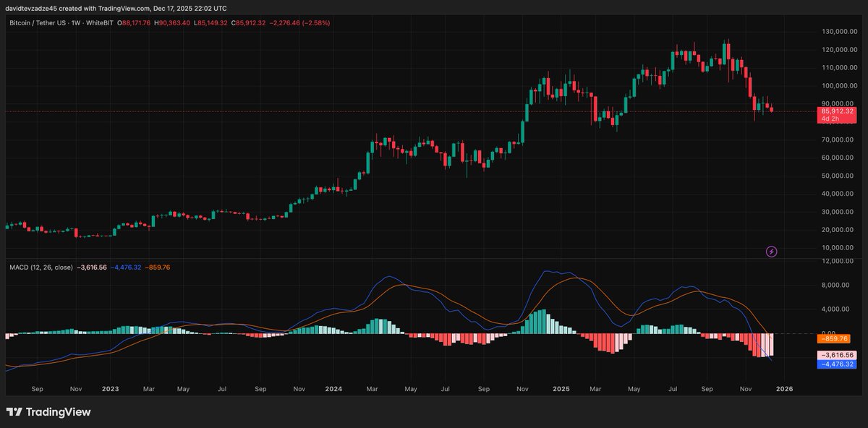The width and height of the screenshot is (868, 428).
Task: Click the orange −859.76 value in MACD legend
Action: click(158, 267)
